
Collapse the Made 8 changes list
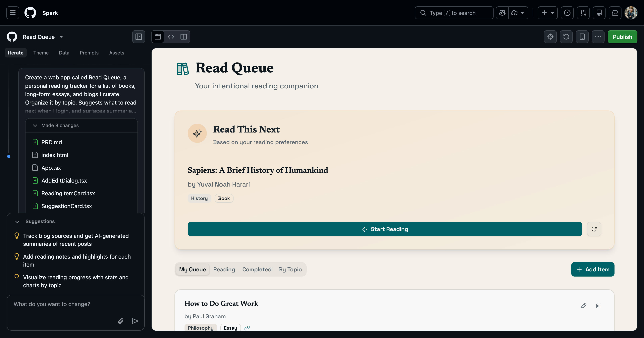pyautogui.click(x=35, y=126)
